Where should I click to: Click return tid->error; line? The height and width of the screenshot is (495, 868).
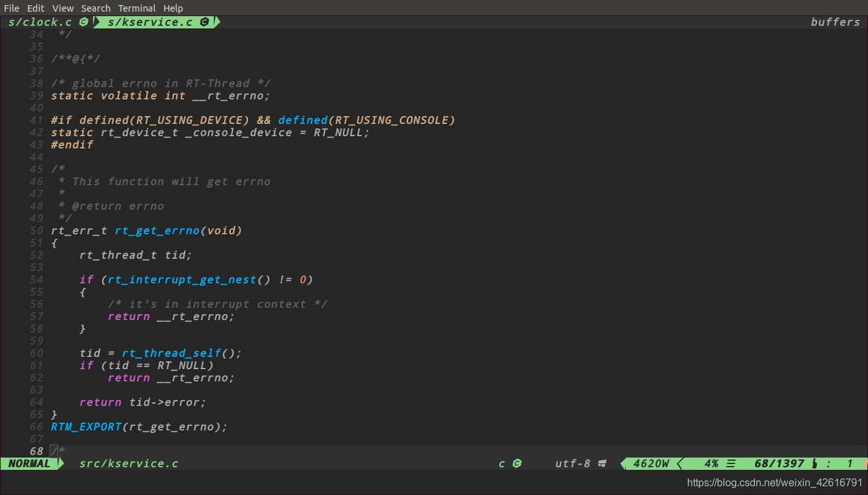coord(143,402)
